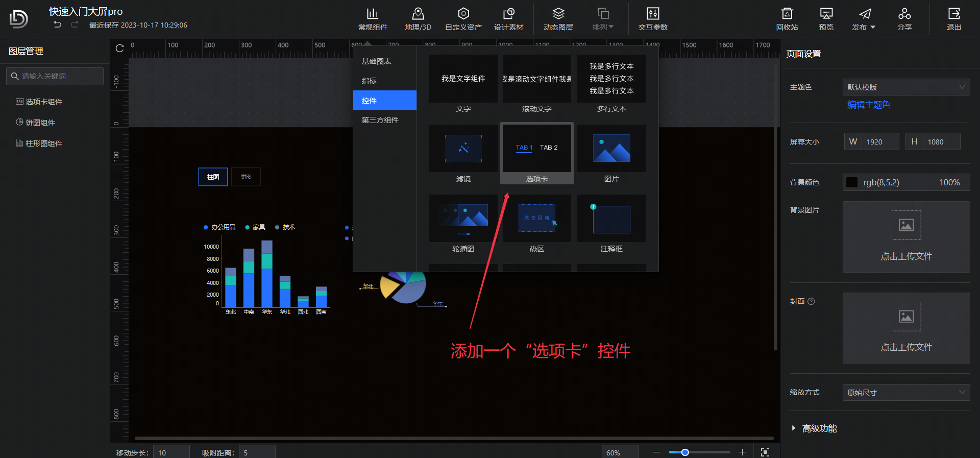Expand the 高级功能 section

click(x=814, y=428)
